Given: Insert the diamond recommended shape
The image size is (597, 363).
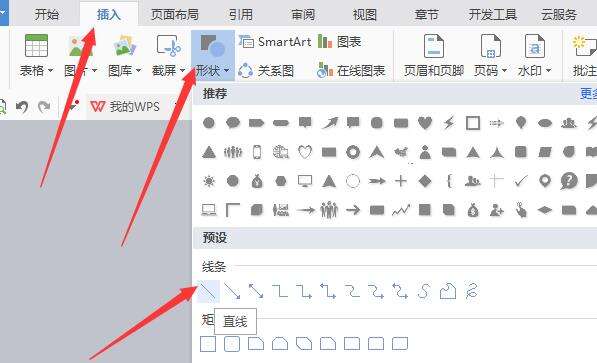Looking at the screenshot, I should (425, 181).
